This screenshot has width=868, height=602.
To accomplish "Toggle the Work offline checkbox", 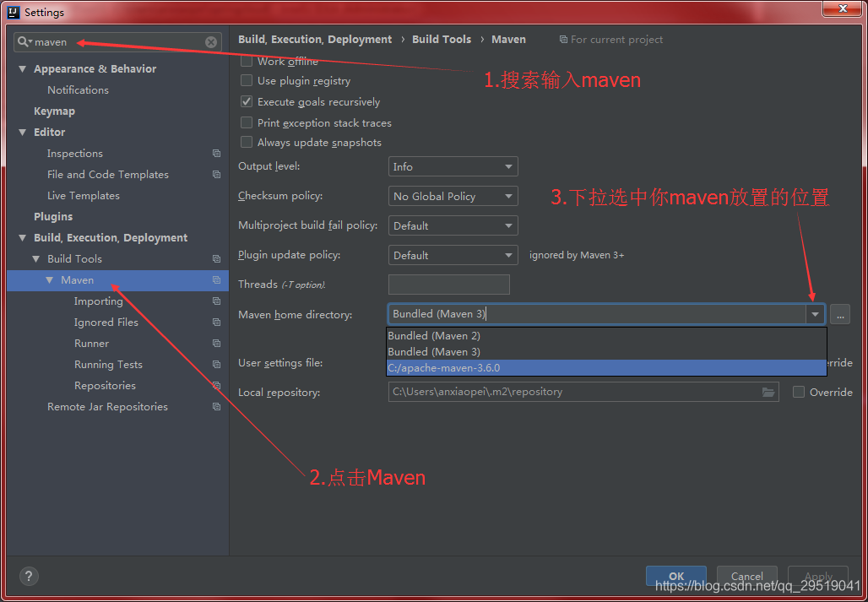I will (247, 62).
